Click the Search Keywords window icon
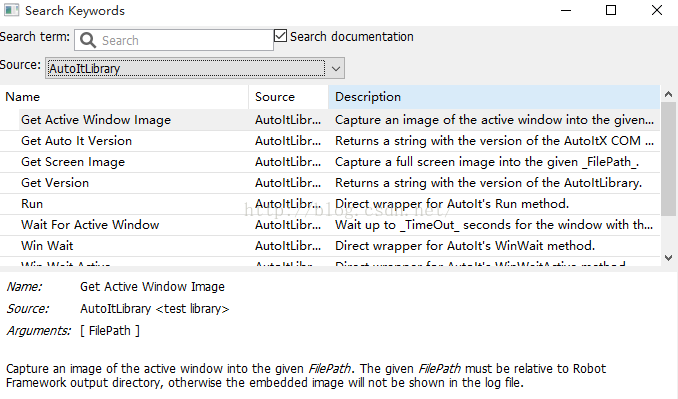Viewport: 678px width, 399px height. coord(11,10)
